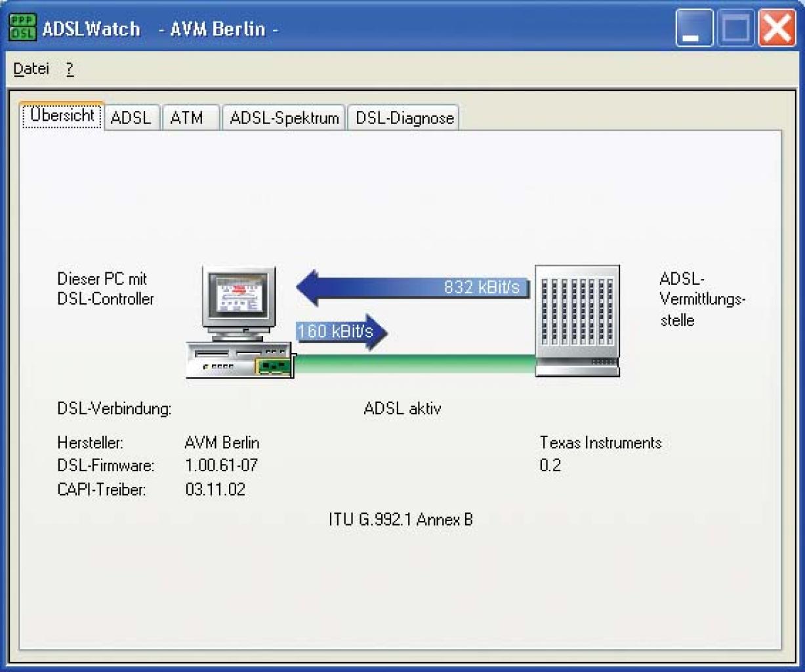The image size is (805, 672).
Task: Click the green DSL connection line
Action: point(414,363)
